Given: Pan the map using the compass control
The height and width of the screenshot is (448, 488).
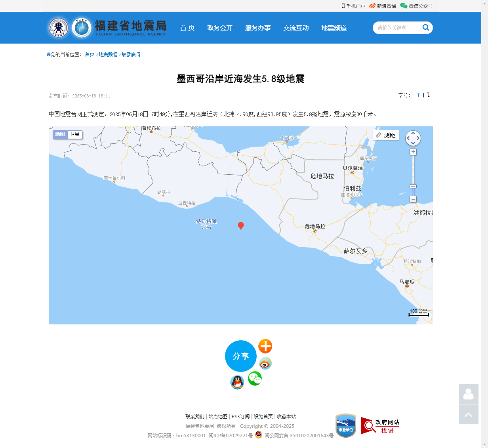Looking at the screenshot, I should (413, 138).
